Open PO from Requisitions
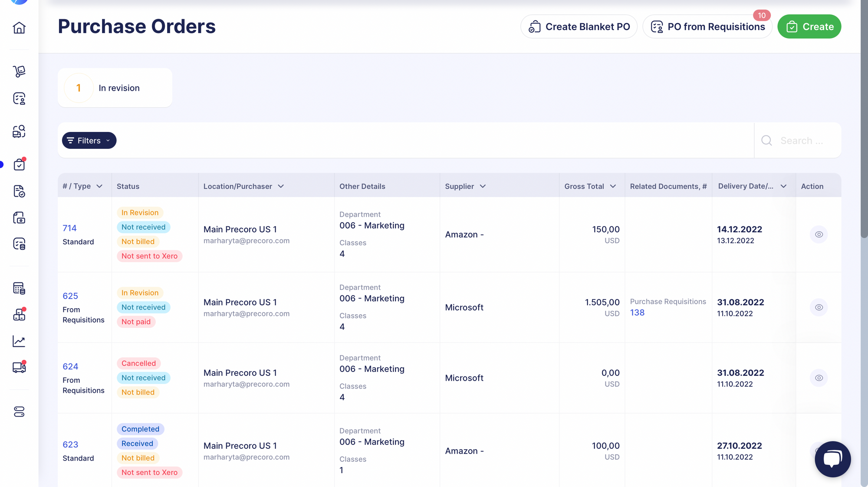868x487 pixels. pyautogui.click(x=707, y=26)
